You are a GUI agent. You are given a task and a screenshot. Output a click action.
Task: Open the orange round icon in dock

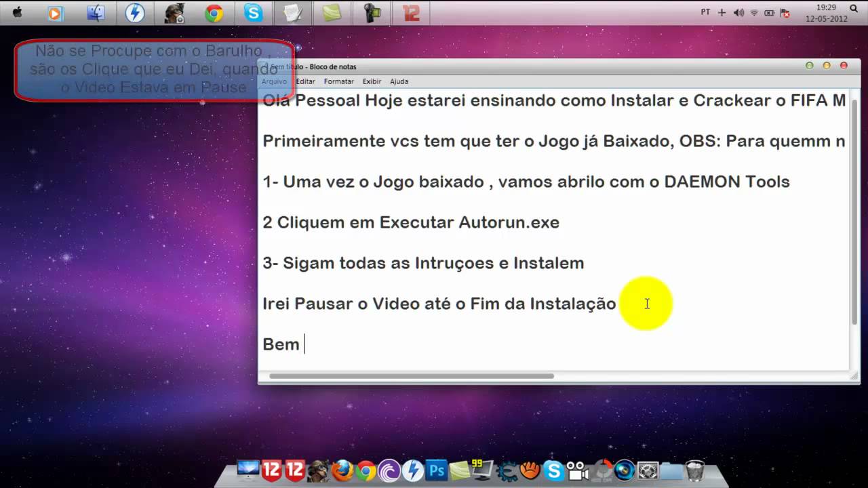tap(530, 470)
